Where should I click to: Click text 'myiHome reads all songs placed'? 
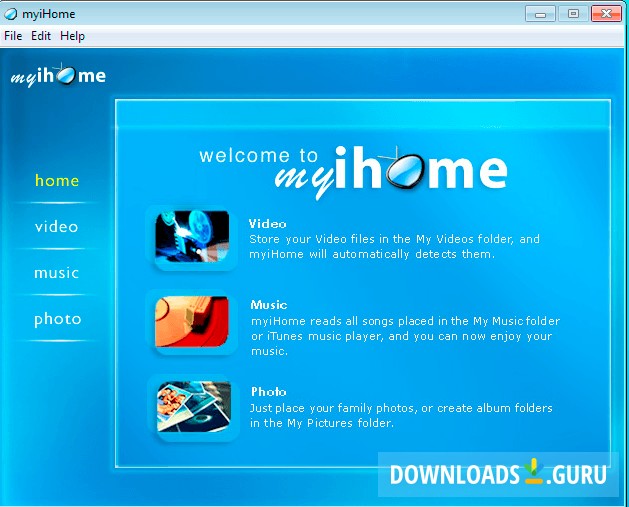tap(343, 321)
